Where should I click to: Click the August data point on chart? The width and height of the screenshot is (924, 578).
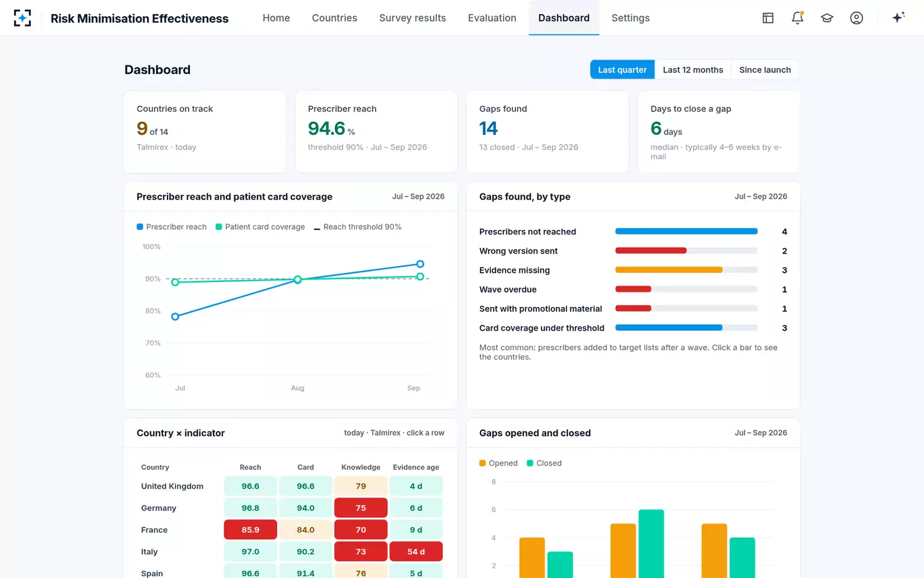pyautogui.click(x=298, y=279)
